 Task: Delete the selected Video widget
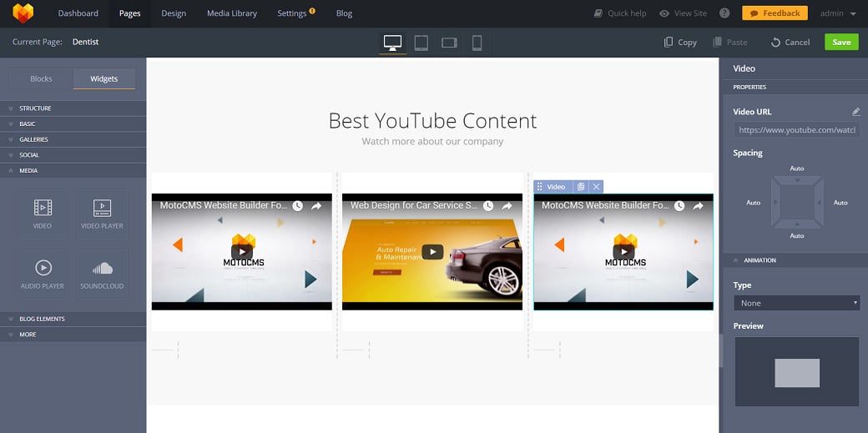click(x=595, y=187)
